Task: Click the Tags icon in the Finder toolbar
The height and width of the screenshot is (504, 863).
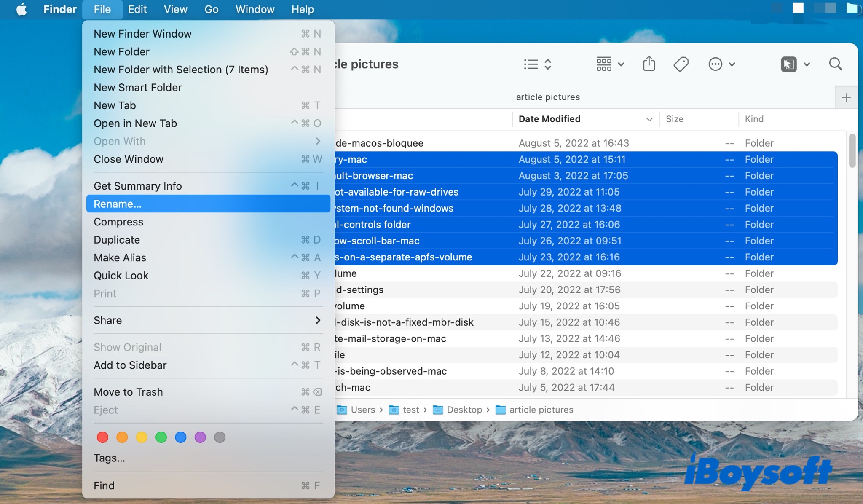Action: tap(681, 64)
